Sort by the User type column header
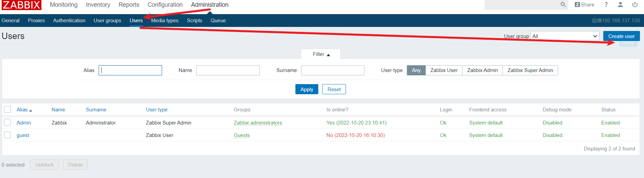Viewport: 644px width, 178px height. pyautogui.click(x=157, y=110)
